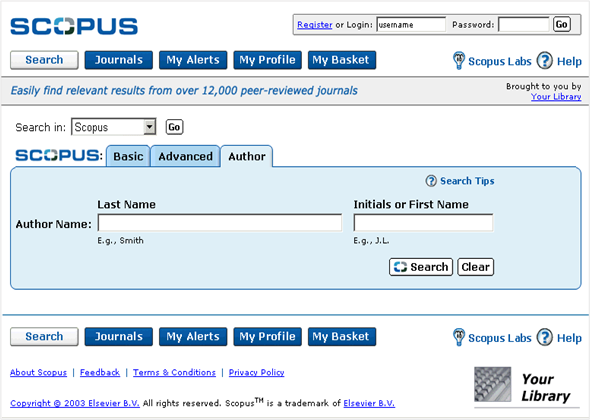Open the bottom My Basket button

[x=342, y=336]
